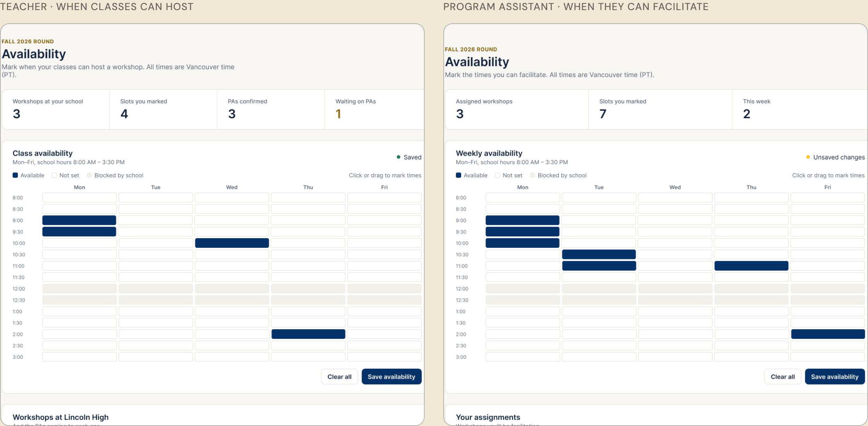Click Clear all in the Teacher panel

[x=339, y=376]
